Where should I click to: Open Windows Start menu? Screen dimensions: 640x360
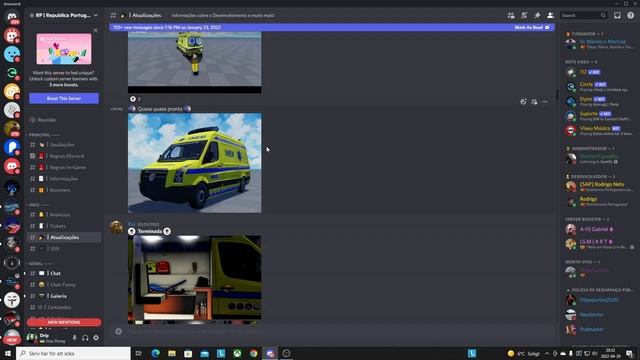(x=8, y=353)
